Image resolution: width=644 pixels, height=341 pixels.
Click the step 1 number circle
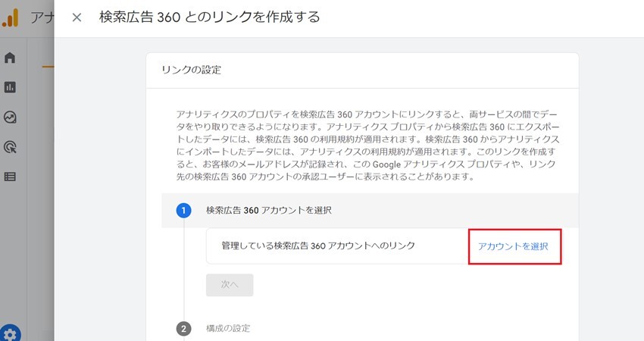tap(183, 210)
